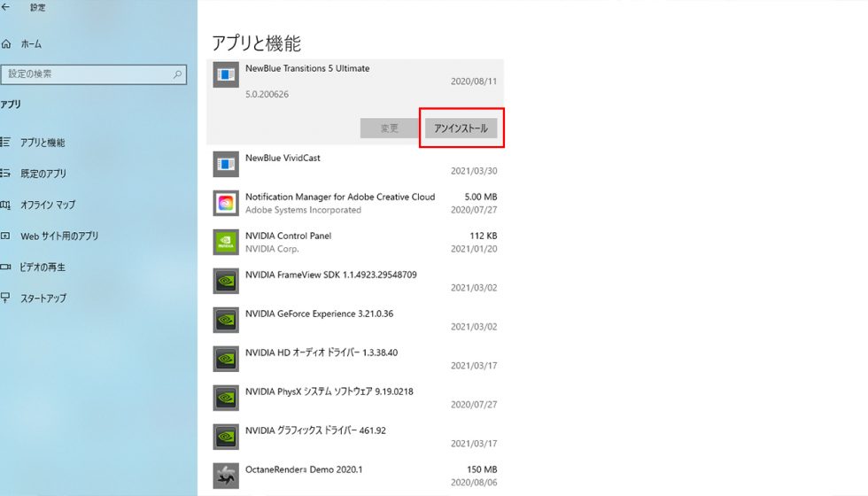
Task: Select the NewBlue VividCast entry
Action: coord(355,165)
